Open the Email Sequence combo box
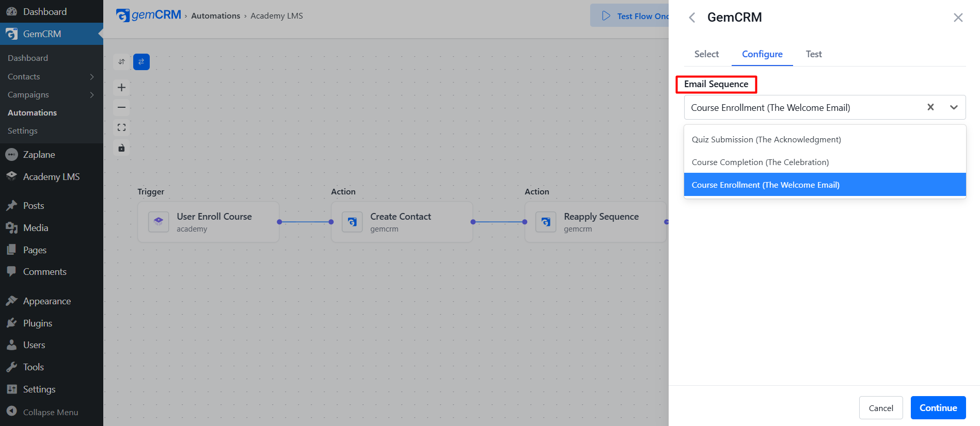Viewport: 980px width, 426px height. 825,107
